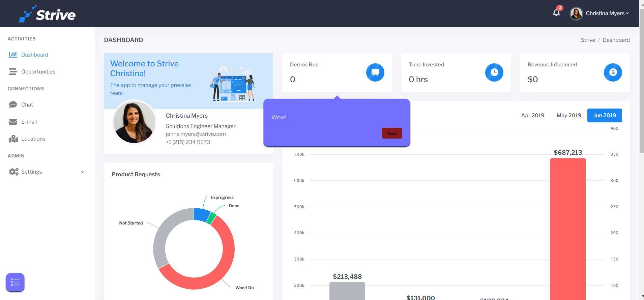Click Christina Myers' avatar in the header

point(576,13)
